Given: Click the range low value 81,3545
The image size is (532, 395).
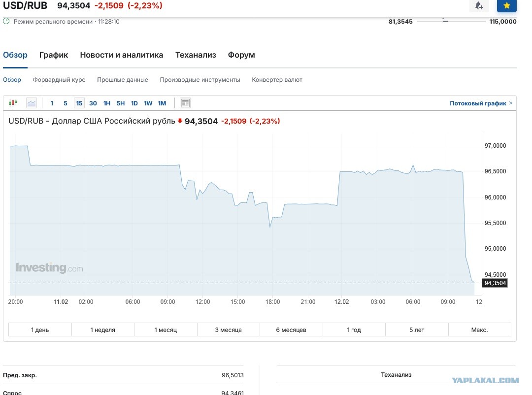Looking at the screenshot, I should 400,21.
